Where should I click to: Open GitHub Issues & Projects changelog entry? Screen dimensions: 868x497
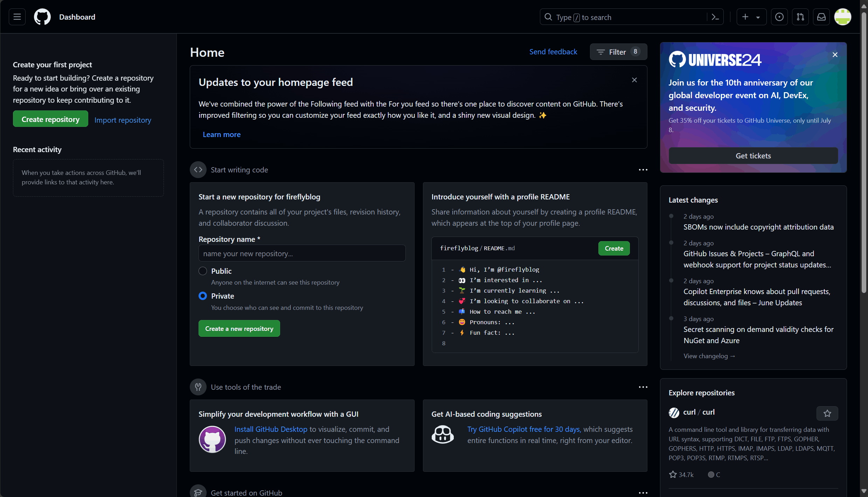click(x=757, y=259)
